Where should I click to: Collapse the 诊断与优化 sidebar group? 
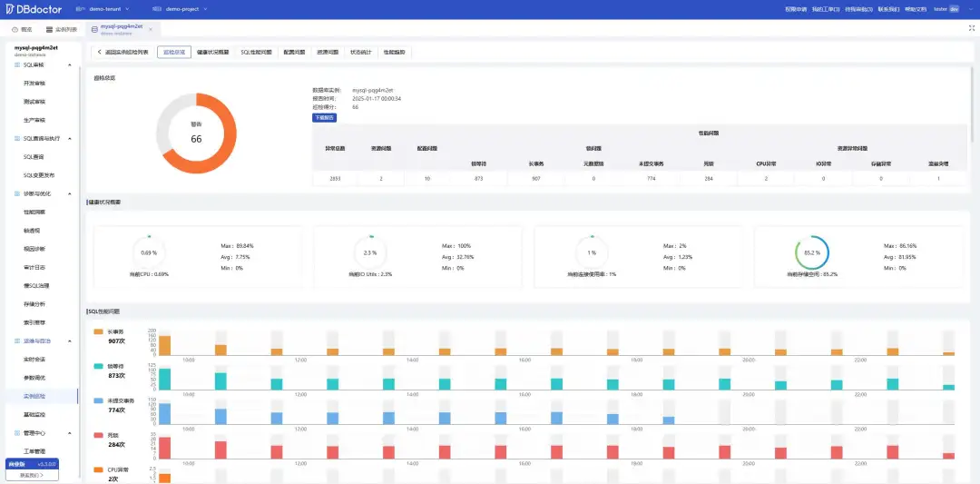coord(69,193)
